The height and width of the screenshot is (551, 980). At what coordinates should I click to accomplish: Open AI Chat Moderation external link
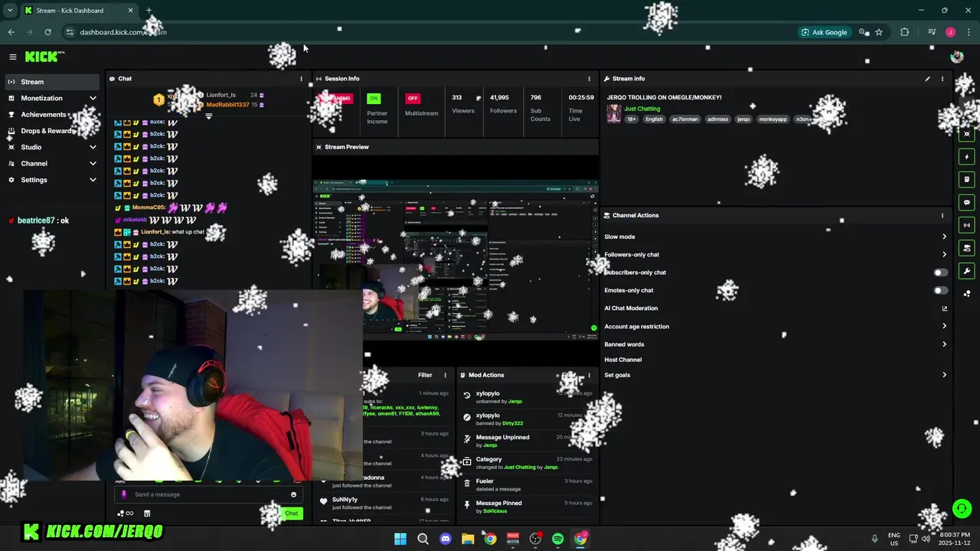pos(944,308)
